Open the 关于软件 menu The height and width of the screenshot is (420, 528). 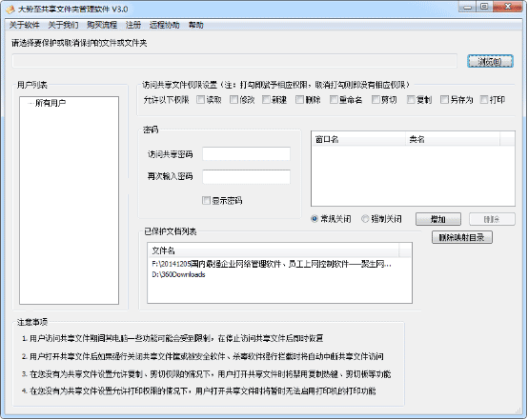tap(24, 25)
